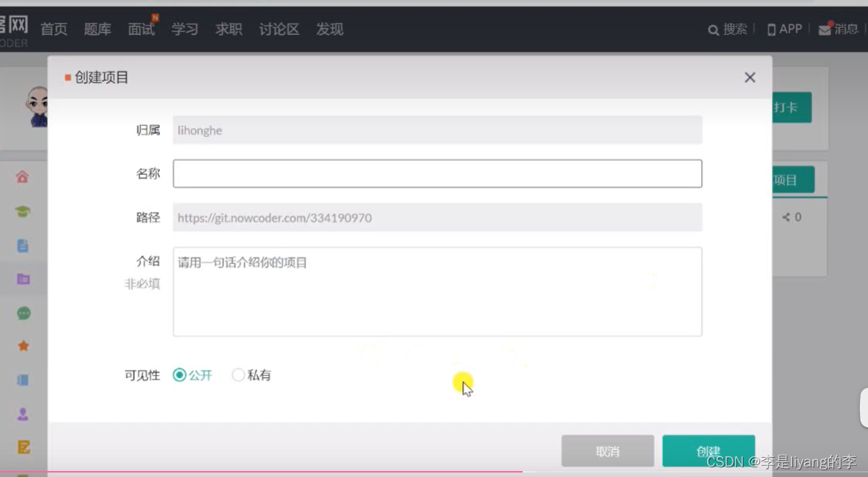This screenshot has width=868, height=477.
Task: Click the share icon with count 0
Action: [786, 217]
